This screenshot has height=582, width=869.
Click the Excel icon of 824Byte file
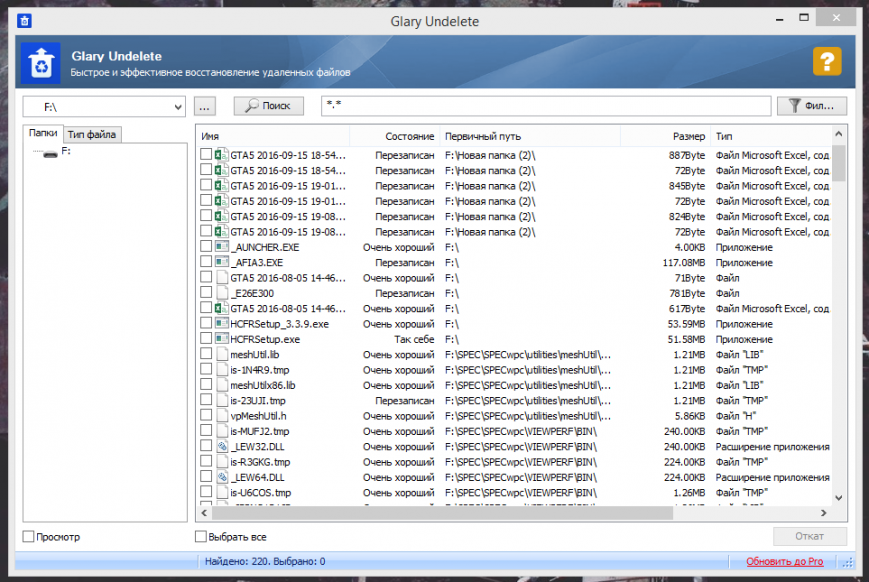(222, 216)
